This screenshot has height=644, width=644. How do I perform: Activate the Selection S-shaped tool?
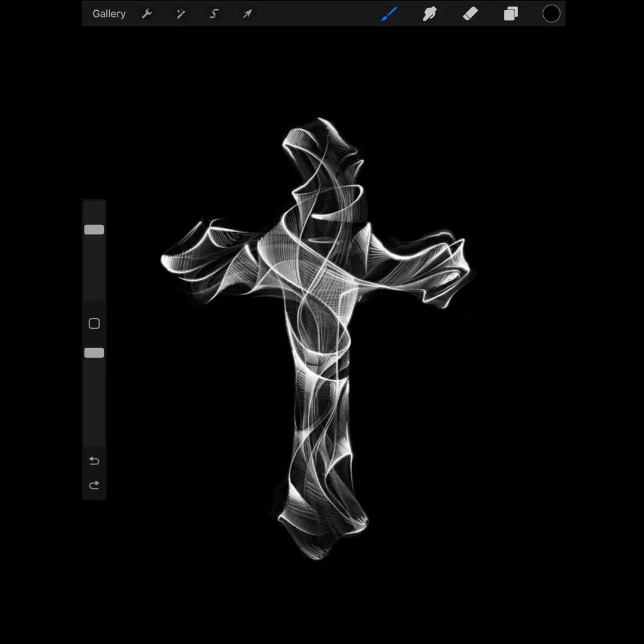click(214, 14)
